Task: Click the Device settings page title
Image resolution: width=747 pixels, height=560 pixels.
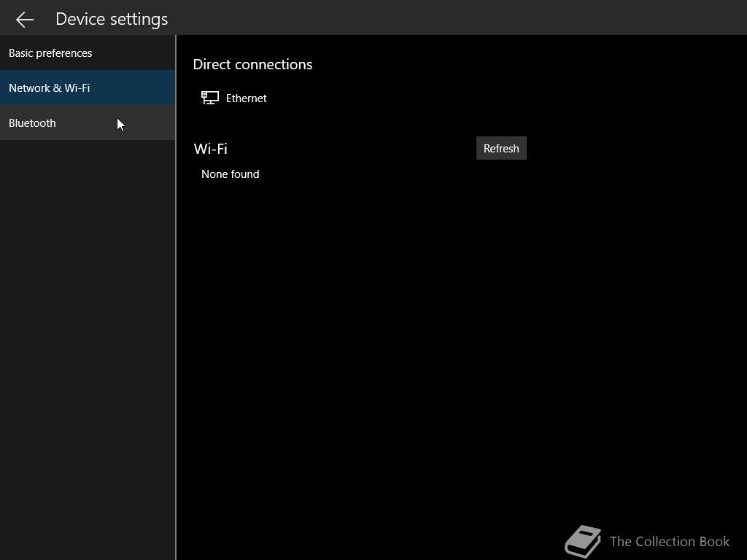Action: (x=112, y=19)
